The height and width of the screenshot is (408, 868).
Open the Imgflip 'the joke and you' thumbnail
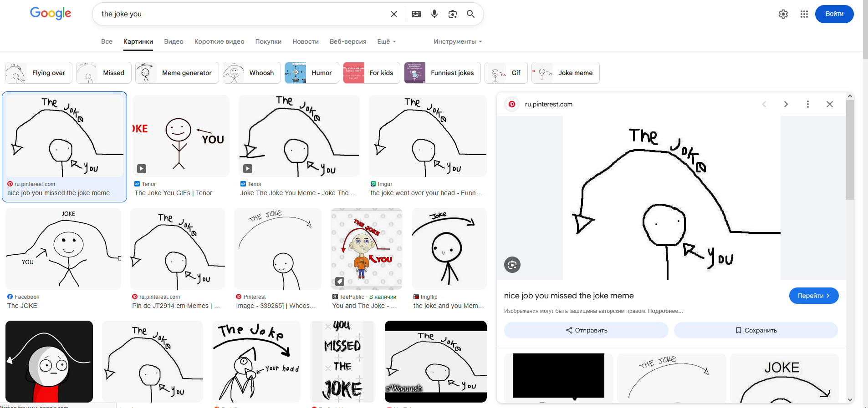(449, 249)
